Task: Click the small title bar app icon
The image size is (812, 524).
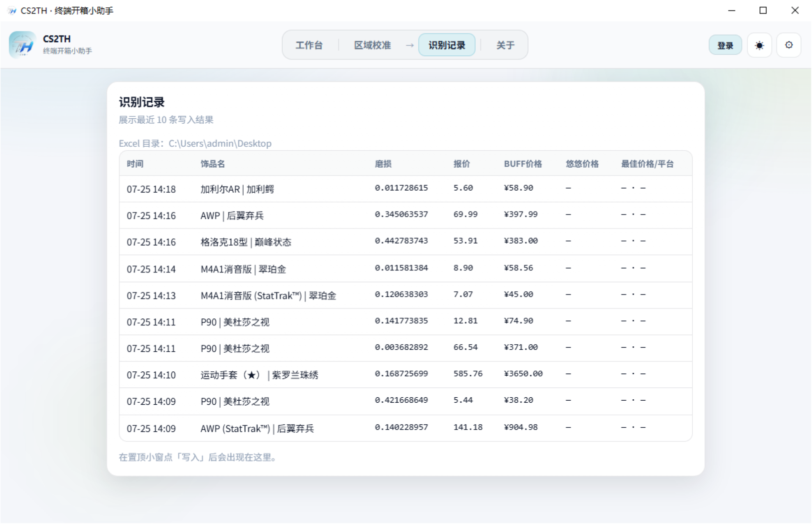Action: click(x=11, y=10)
